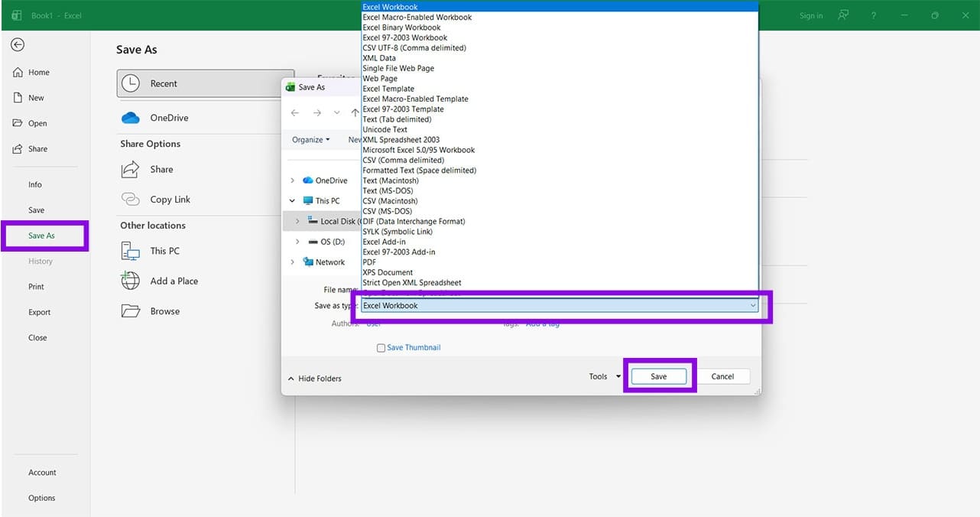Click the dialog's Forward arrow
The height and width of the screenshot is (517, 980).
coord(317,113)
